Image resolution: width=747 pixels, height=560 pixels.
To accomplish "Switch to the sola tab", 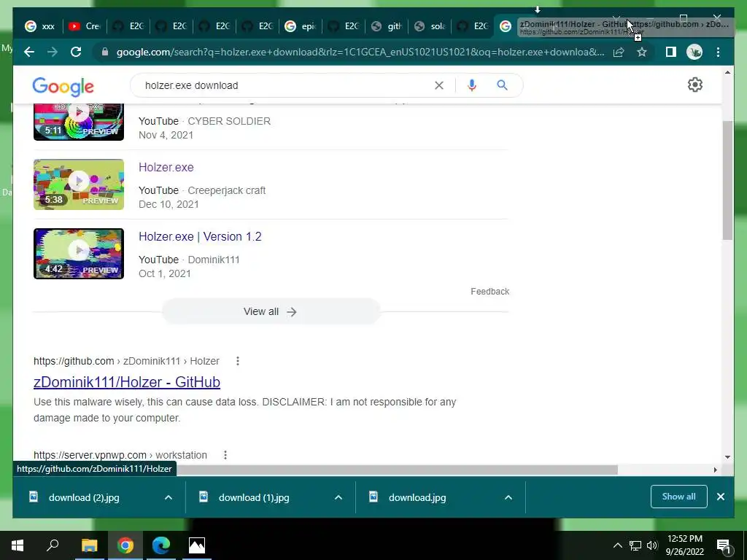I will [x=430, y=26].
